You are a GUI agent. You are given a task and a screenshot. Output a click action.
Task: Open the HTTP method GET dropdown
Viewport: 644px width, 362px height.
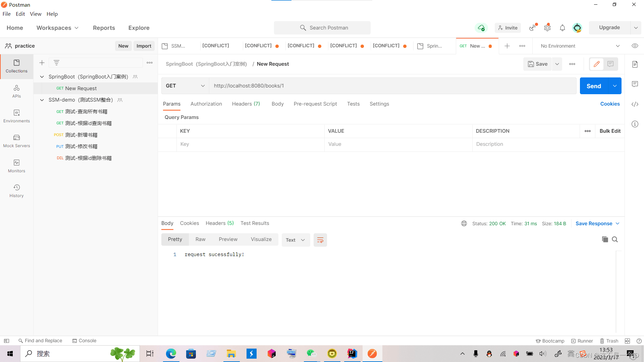pos(185,86)
